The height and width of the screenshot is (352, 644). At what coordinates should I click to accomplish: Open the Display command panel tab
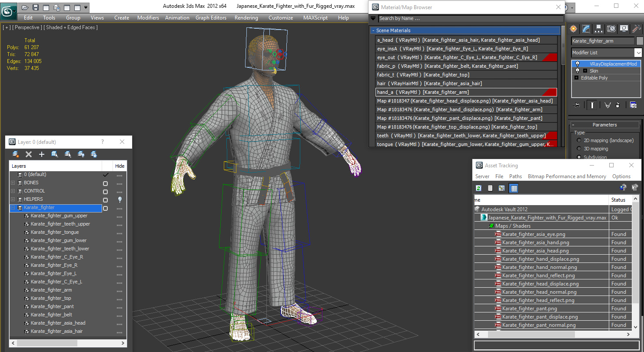click(x=624, y=29)
